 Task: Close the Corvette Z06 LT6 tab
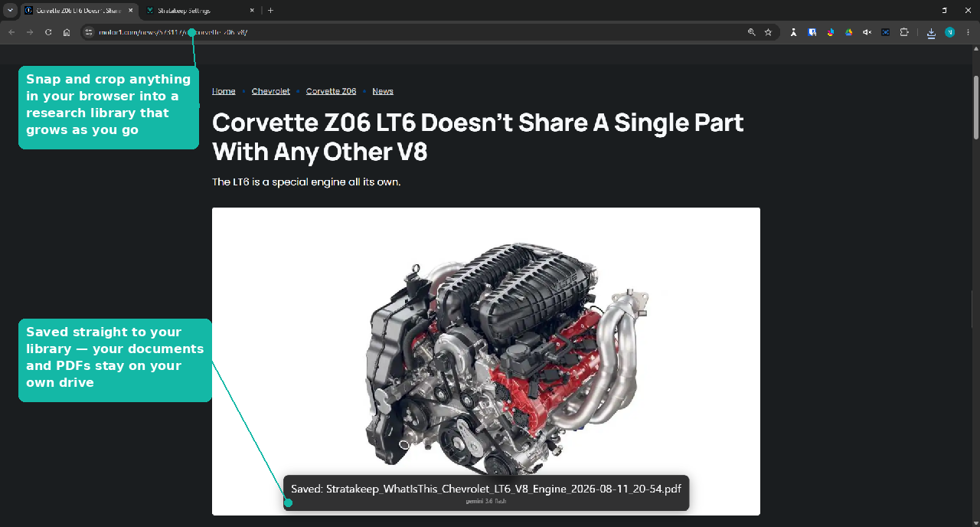coord(130,11)
